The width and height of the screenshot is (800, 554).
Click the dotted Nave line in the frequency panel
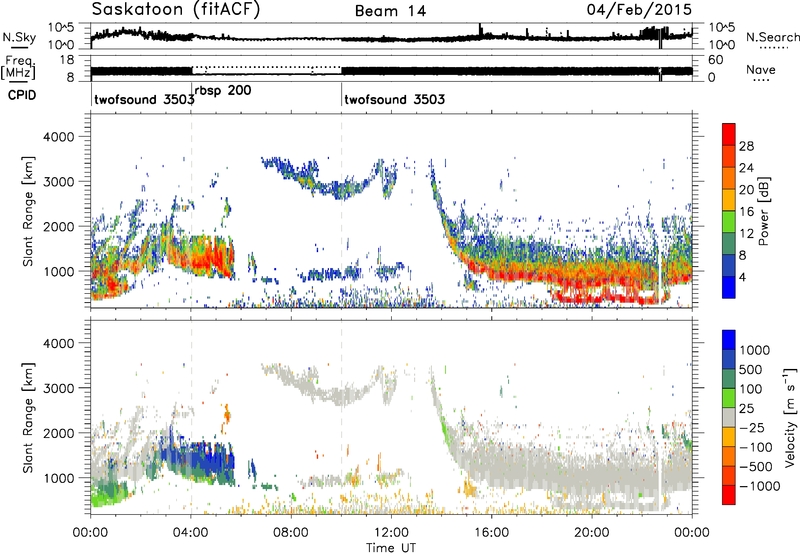click(266, 67)
